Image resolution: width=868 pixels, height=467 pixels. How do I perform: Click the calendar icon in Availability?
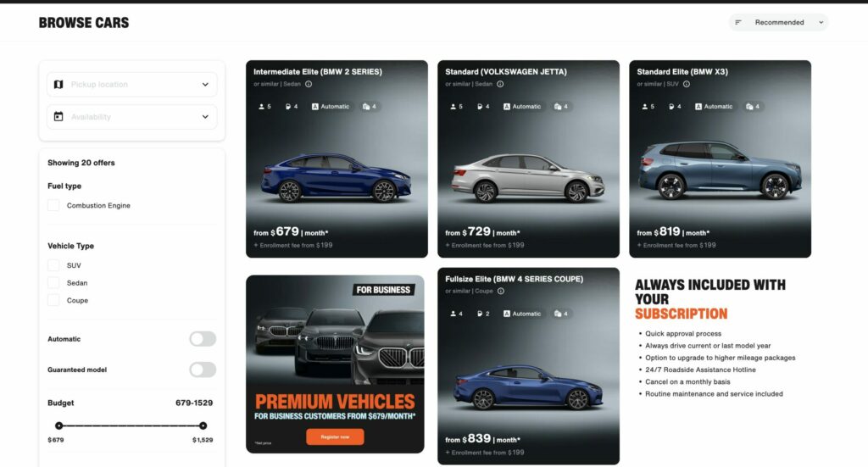[58, 116]
